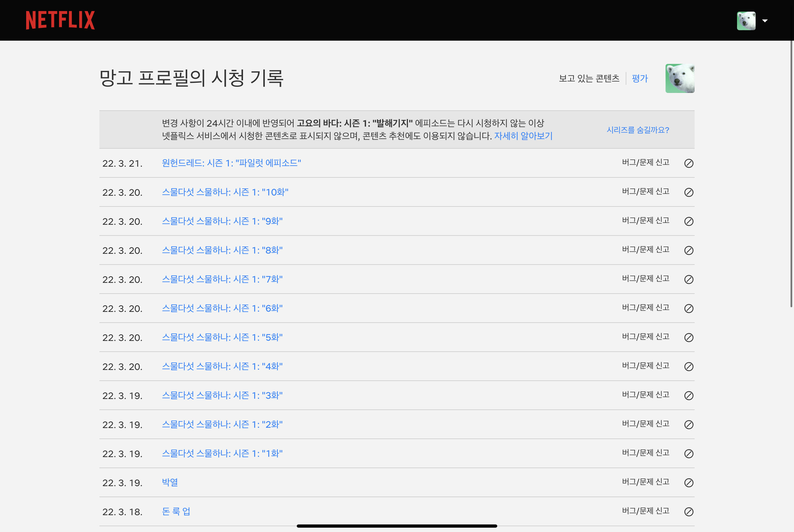Hide 스물다섯 스물하나 5화 from history

689,338
